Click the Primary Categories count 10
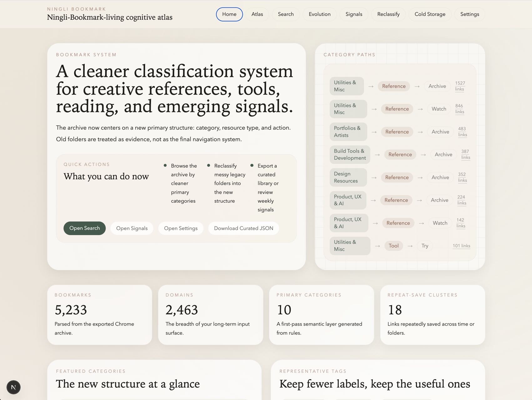The image size is (532, 400). 284,310
